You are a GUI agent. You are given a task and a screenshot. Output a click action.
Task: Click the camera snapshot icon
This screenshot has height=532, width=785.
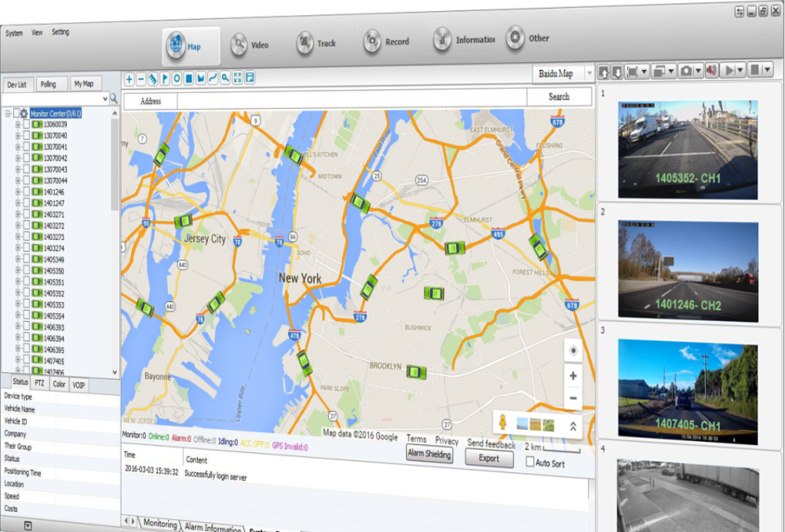pyautogui.click(x=685, y=71)
